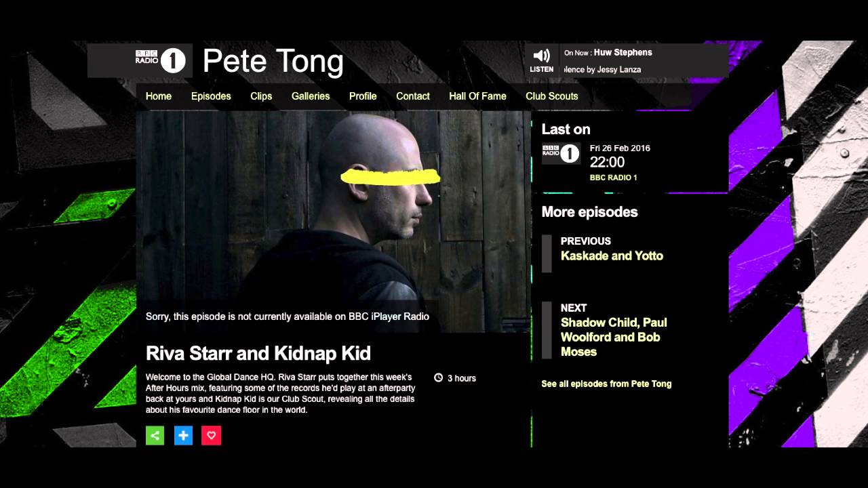868x488 pixels.
Task: Visit the Hall Of Fame section
Action: (x=477, y=96)
